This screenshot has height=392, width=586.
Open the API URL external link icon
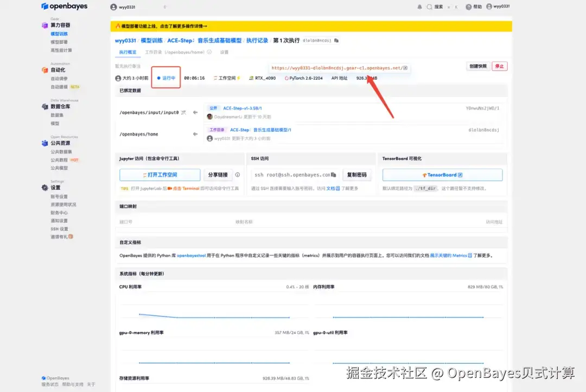click(405, 68)
